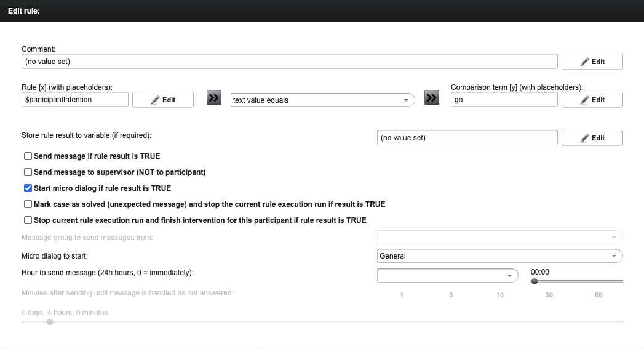Click the Rule field containing $participantIntention
The width and height of the screenshot is (644, 349).
point(75,100)
